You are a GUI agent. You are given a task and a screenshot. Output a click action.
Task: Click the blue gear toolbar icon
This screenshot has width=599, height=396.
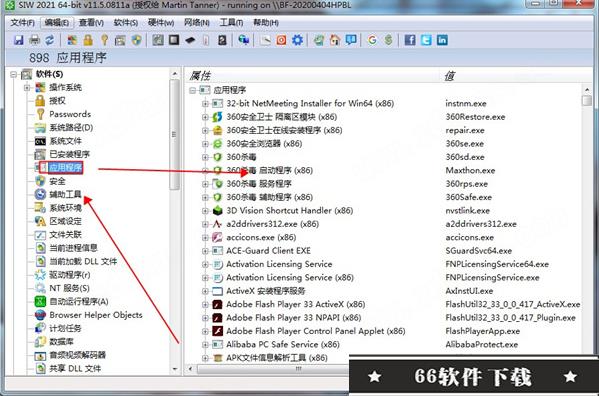[297, 40]
